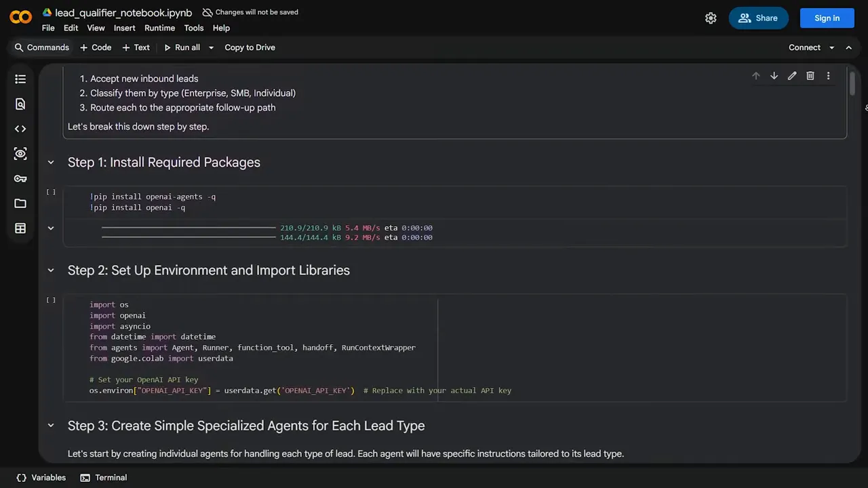
Task: Add a new Text cell
Action: pos(136,47)
